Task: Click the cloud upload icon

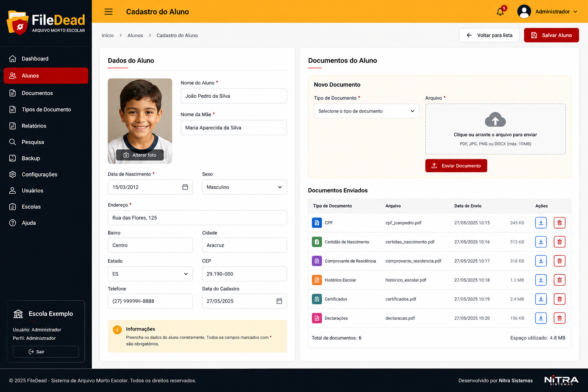Action: point(495,120)
